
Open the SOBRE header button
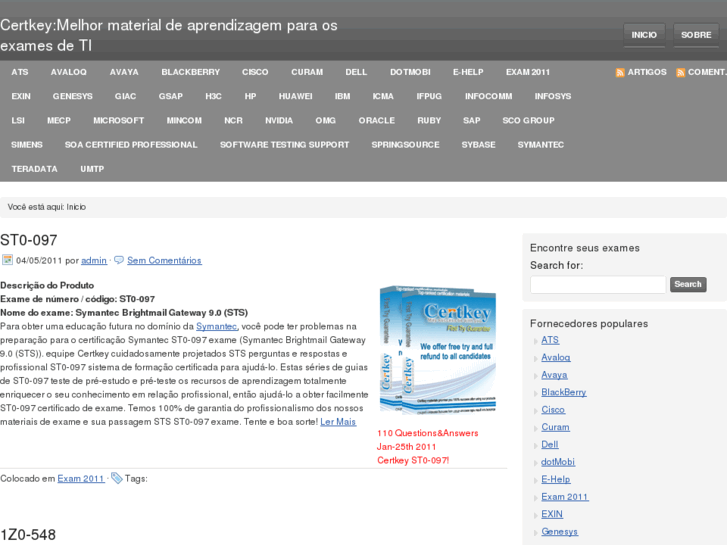tap(696, 35)
